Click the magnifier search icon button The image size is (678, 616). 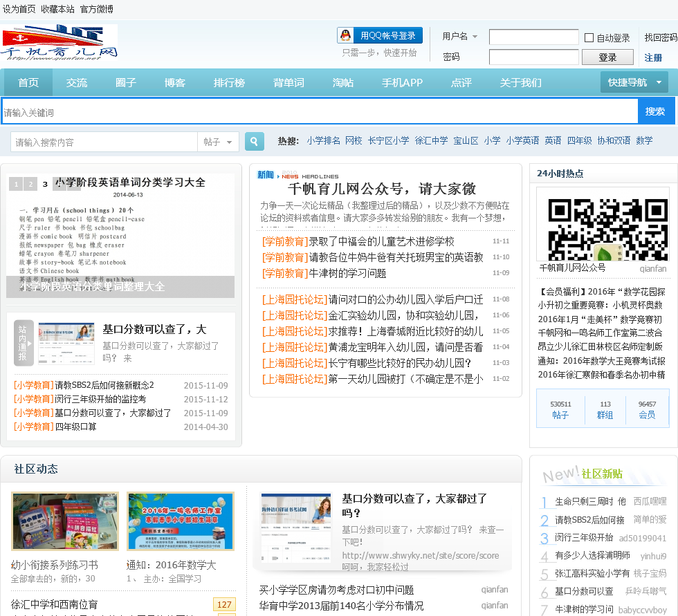pyautogui.click(x=255, y=142)
